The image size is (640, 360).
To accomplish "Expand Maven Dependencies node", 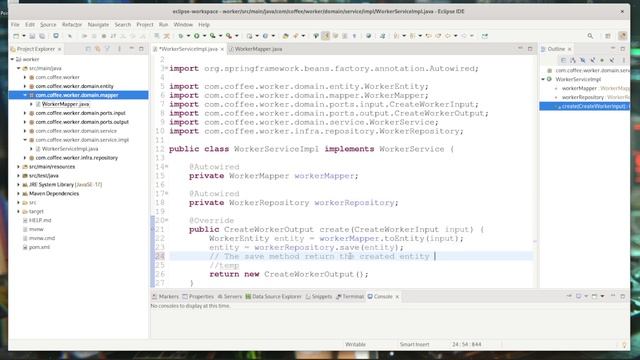I will pos(18,193).
